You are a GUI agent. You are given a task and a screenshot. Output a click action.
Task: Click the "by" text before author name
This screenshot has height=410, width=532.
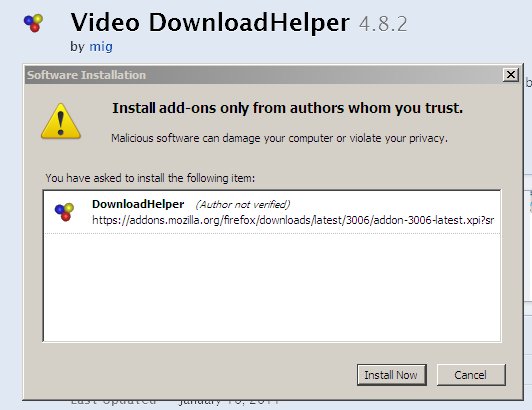pyautogui.click(x=77, y=46)
